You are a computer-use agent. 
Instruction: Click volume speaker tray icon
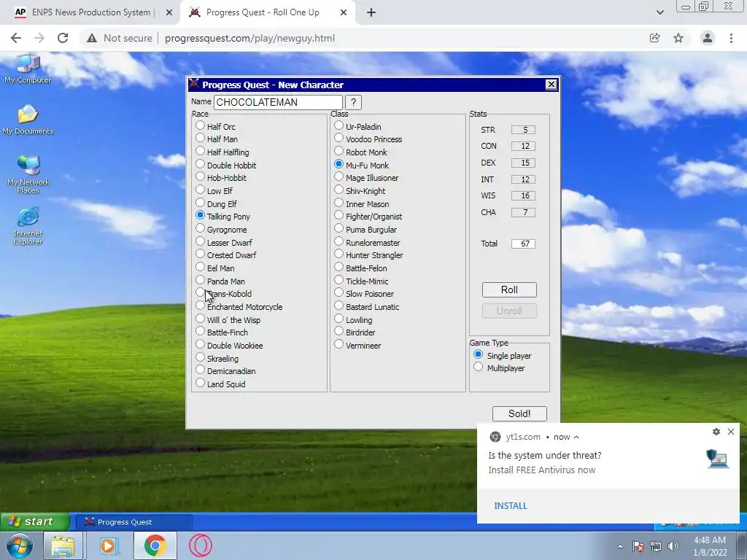673,546
